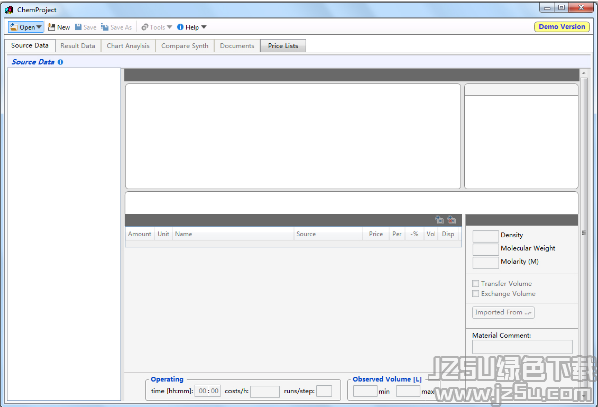Click the Unit column header

coord(163,234)
